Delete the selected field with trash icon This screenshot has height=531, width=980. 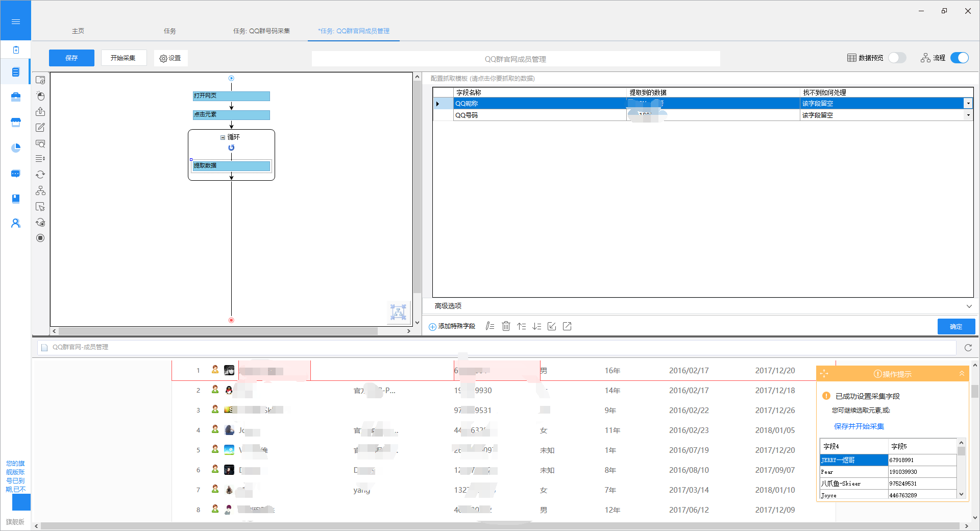click(506, 326)
